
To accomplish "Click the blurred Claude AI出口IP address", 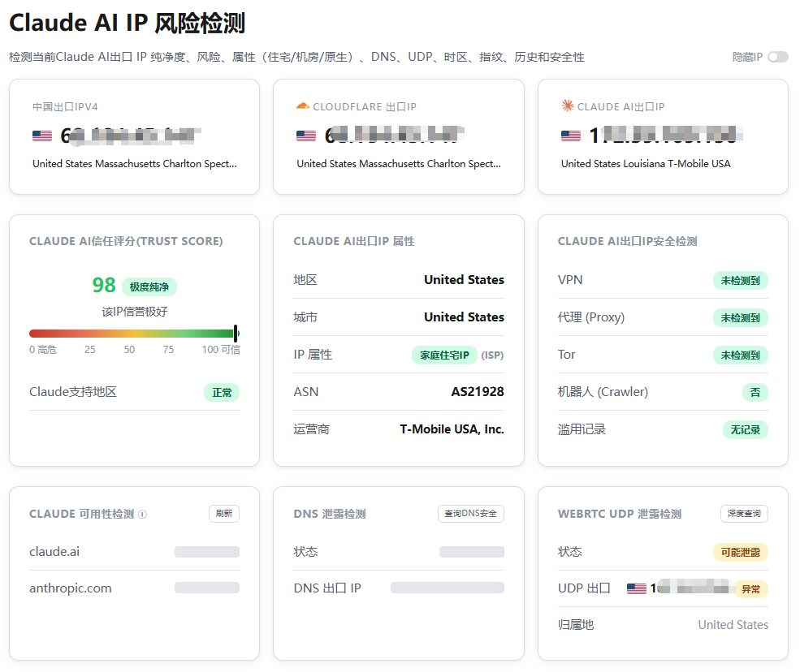I will coord(666,135).
